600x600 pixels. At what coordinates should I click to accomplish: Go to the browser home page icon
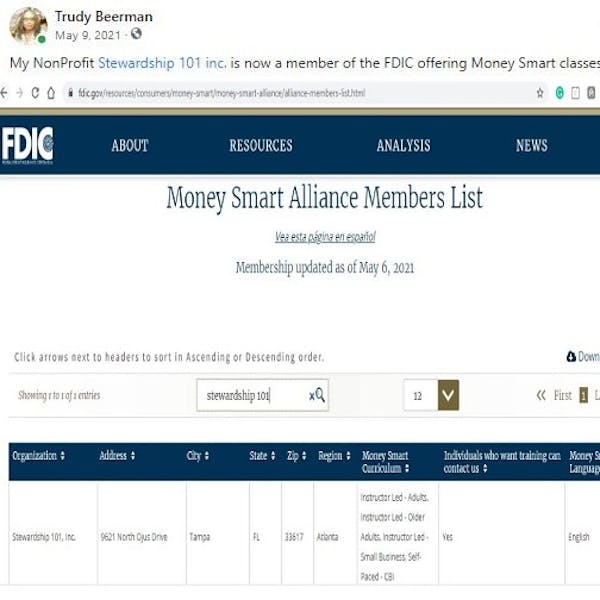pyautogui.click(x=53, y=93)
